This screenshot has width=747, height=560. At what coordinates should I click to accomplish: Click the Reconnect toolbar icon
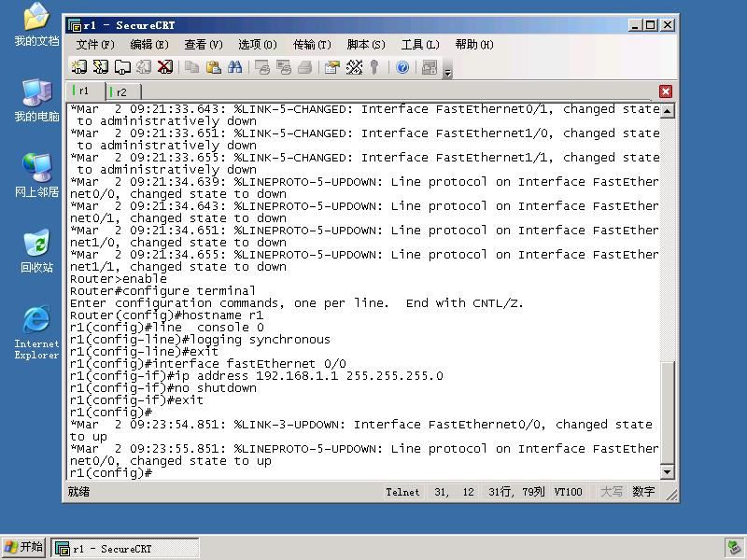(x=144, y=67)
